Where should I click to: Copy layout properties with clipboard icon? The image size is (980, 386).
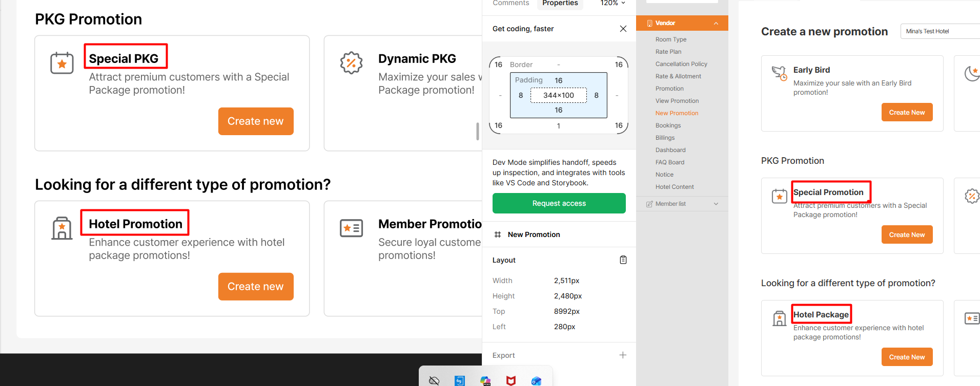[x=623, y=260]
